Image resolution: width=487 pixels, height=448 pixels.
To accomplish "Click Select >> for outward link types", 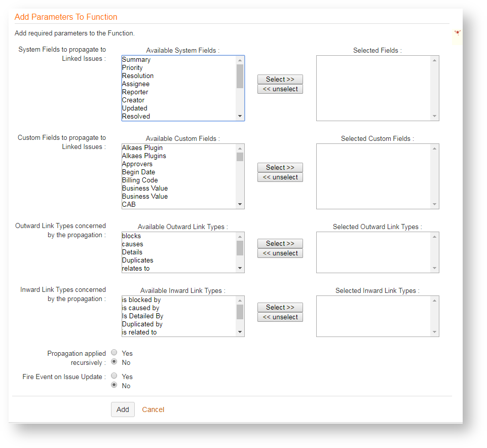I will tap(280, 243).
